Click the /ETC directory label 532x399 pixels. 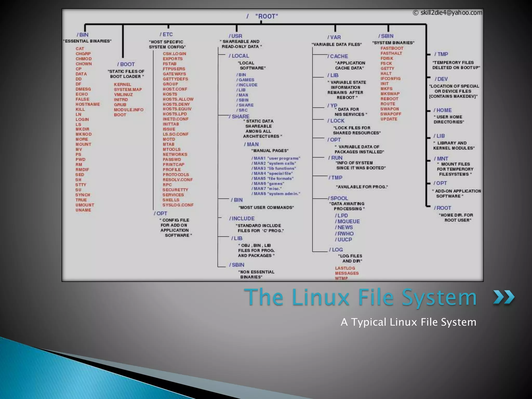pyautogui.click(x=166, y=34)
